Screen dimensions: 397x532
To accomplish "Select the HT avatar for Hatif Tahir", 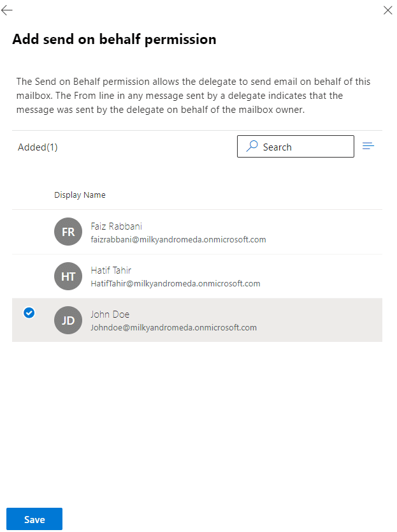I will point(68,276).
